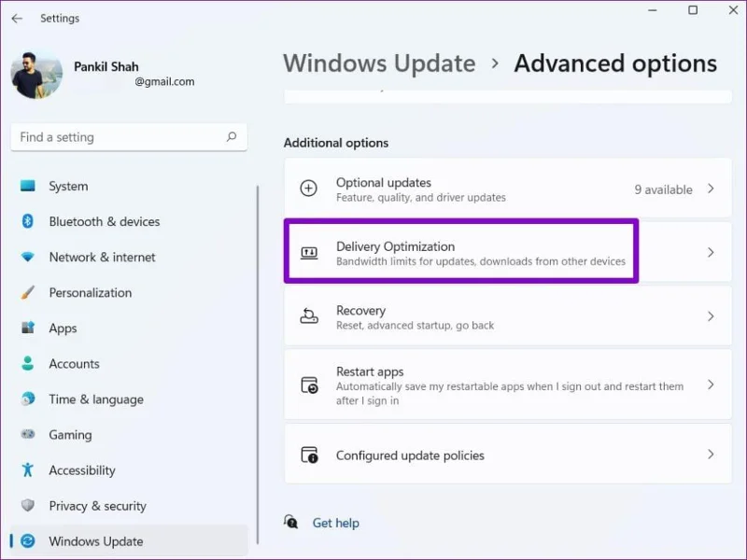Select Windows Update sidebar entry

(x=129, y=541)
